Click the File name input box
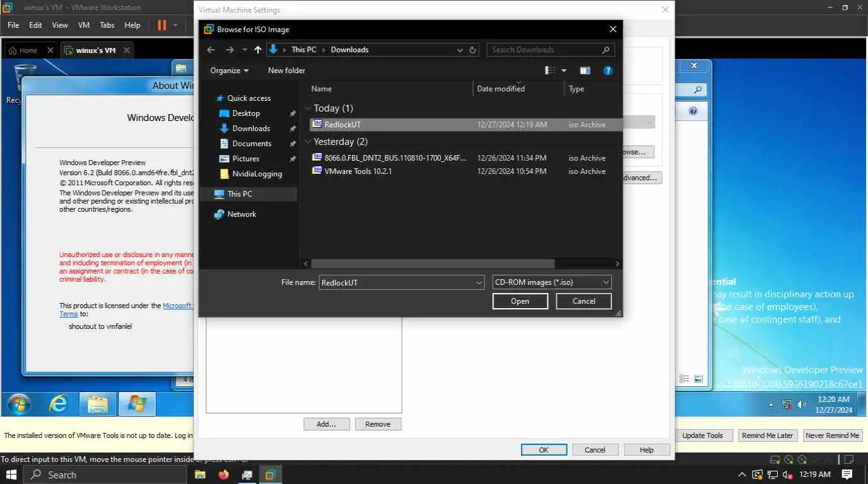The image size is (868, 484). pyautogui.click(x=397, y=283)
